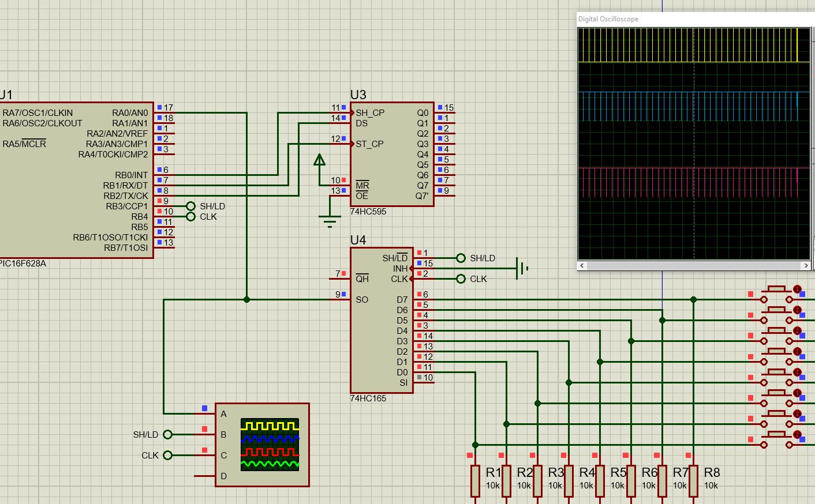
Task: Toggle actuator of push button on D7 line
Action: coord(797,289)
